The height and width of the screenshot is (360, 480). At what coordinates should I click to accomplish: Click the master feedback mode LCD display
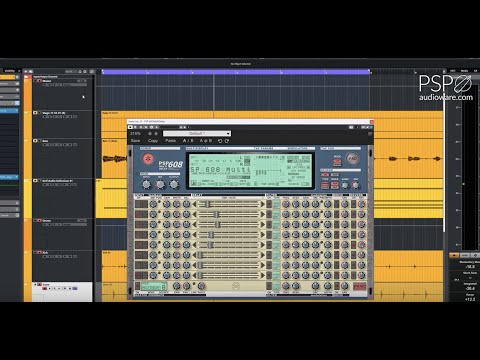click(154, 286)
